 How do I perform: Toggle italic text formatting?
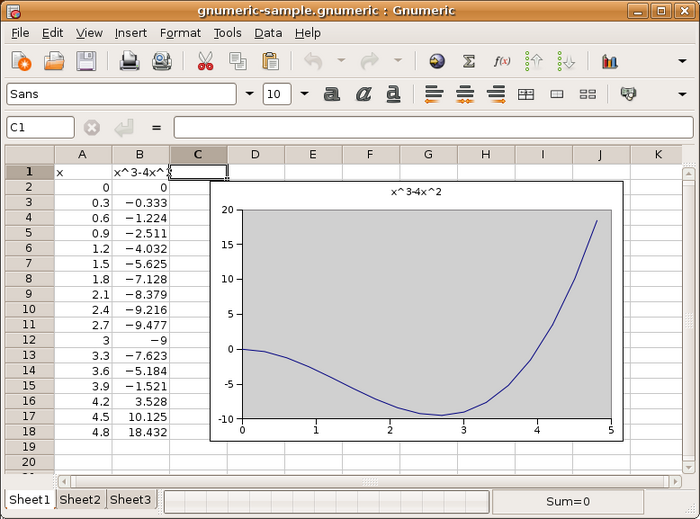(364, 94)
